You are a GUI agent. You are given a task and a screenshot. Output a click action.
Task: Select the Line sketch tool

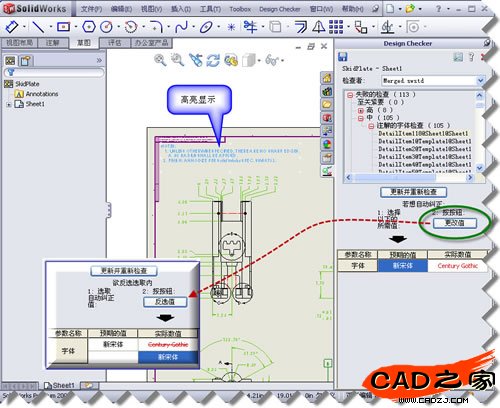click(x=38, y=27)
